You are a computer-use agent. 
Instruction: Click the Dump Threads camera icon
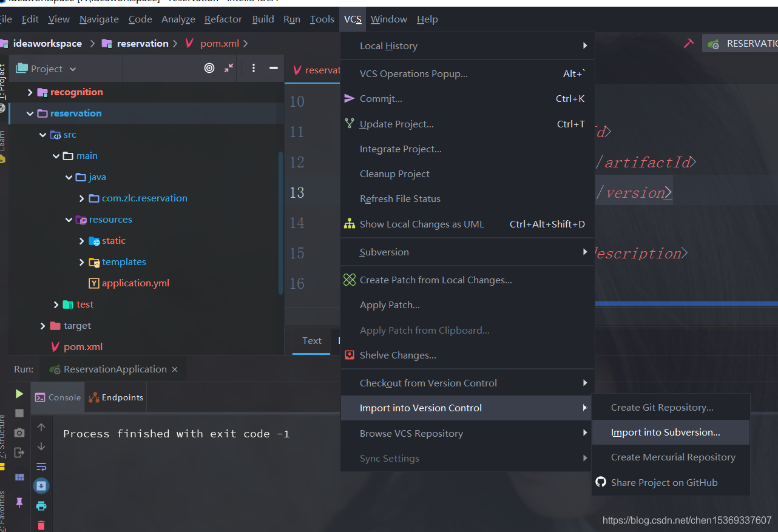click(x=19, y=433)
